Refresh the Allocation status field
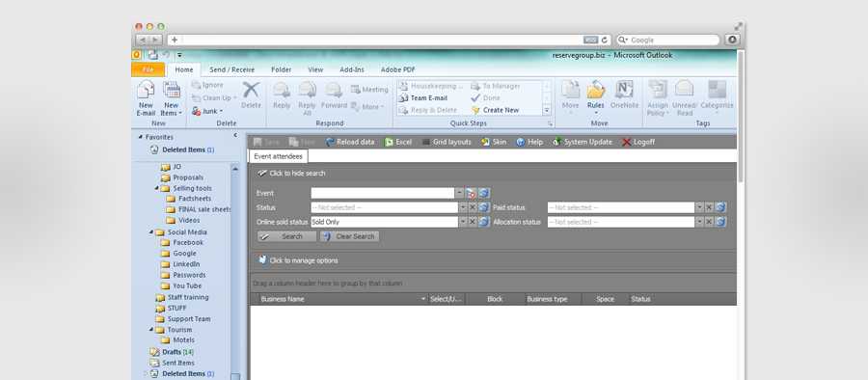 720,222
